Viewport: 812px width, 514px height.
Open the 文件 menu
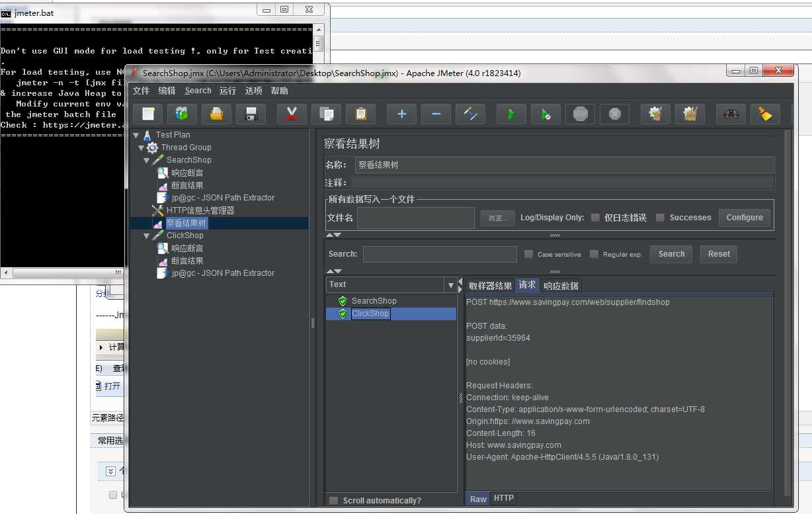142,91
